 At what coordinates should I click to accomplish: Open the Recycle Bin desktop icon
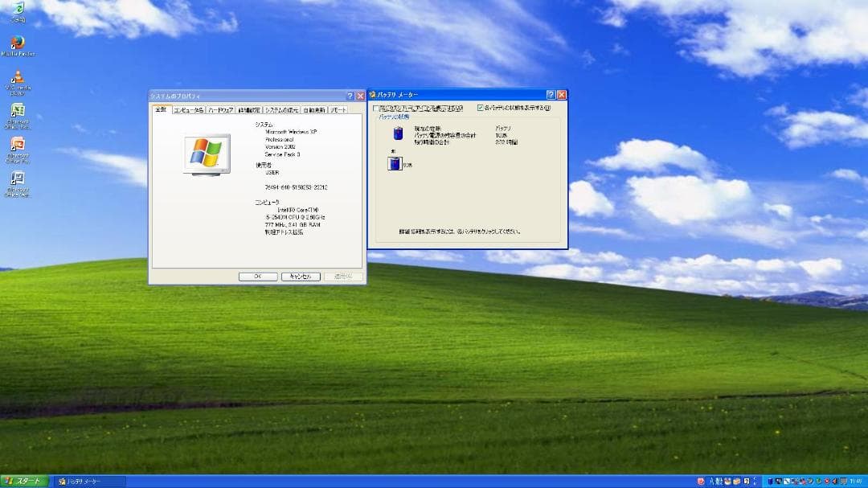coord(18,12)
